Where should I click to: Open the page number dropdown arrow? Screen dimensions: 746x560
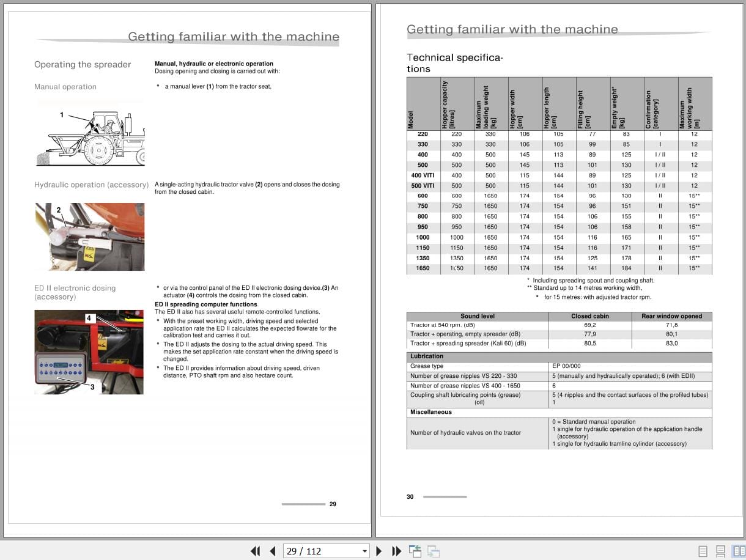coord(365,551)
